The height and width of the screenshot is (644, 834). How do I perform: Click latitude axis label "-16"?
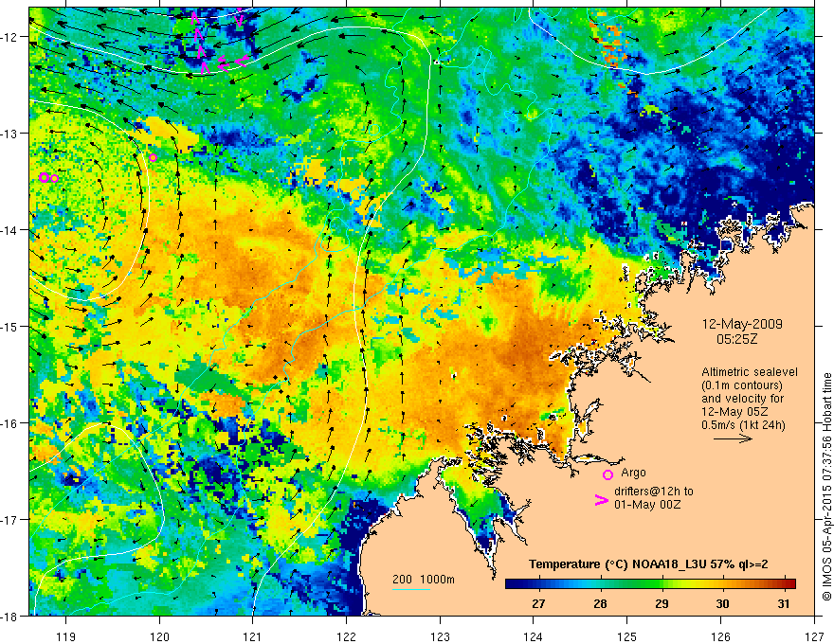coord(9,423)
